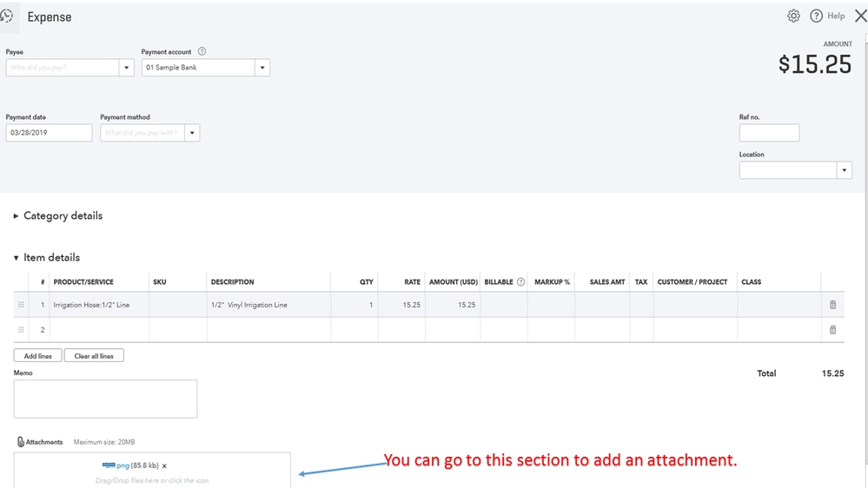
Task: Open the recent transactions clock icon
Action: click(7, 16)
